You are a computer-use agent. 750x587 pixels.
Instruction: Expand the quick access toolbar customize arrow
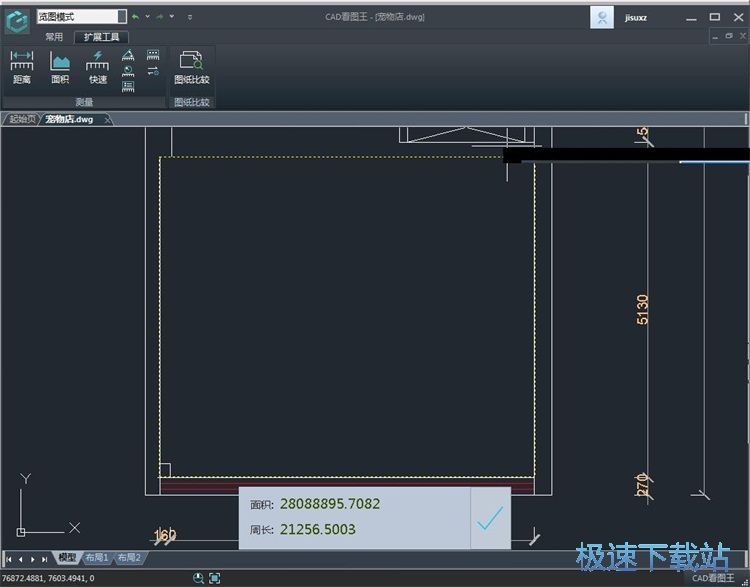190,17
